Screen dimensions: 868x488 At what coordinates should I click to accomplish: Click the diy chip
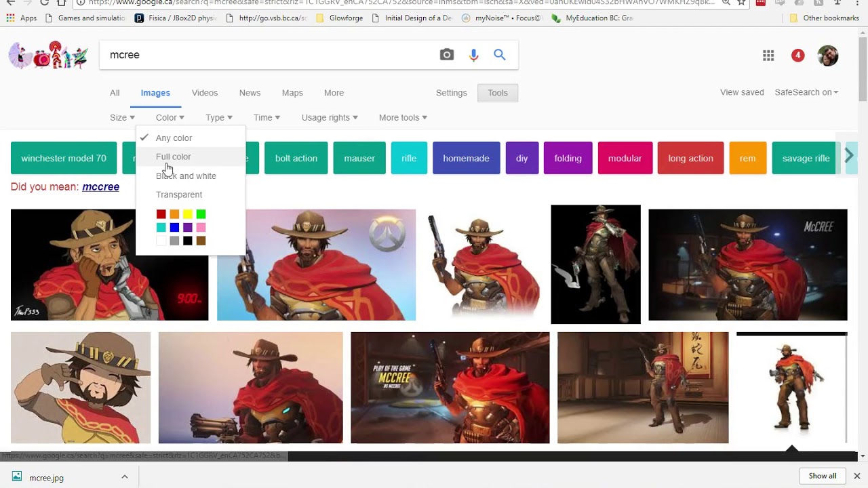pos(521,158)
